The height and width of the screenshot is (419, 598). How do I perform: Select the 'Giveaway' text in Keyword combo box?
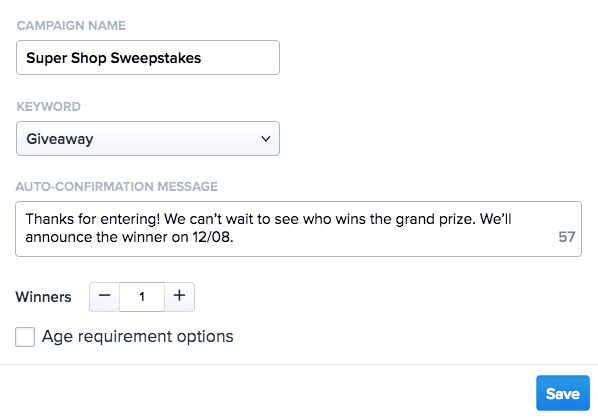click(x=59, y=139)
